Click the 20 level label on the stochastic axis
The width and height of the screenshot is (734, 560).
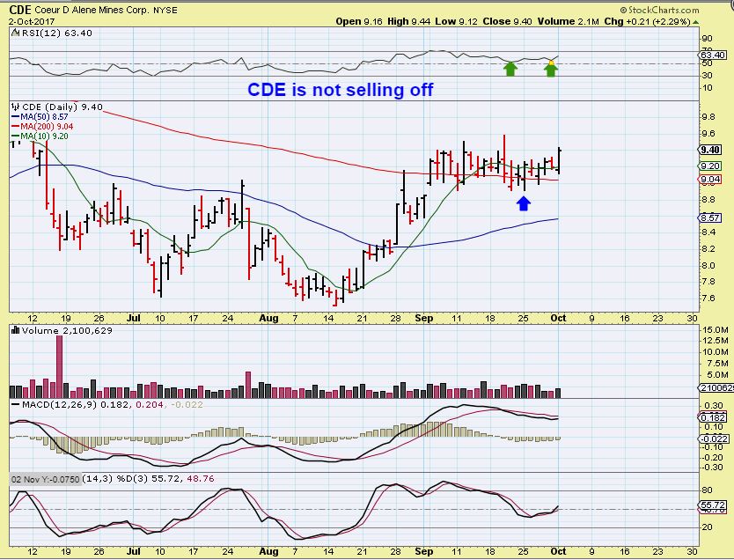coord(707,527)
